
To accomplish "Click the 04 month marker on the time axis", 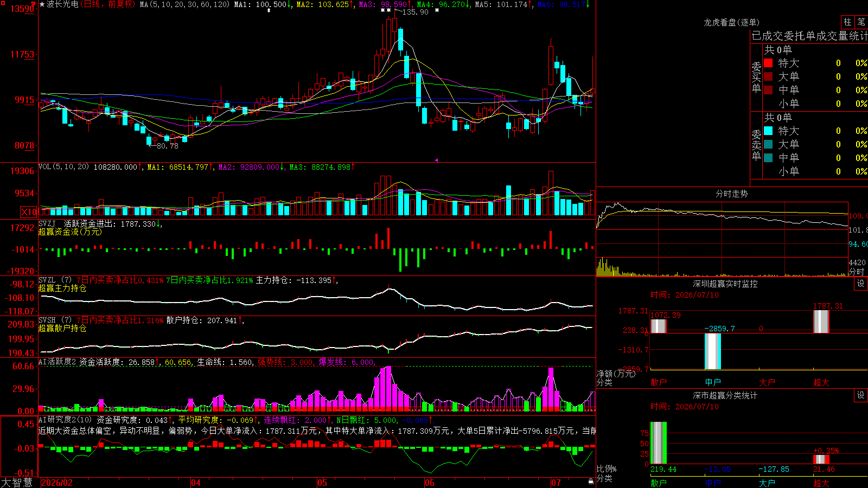I will point(196,483).
